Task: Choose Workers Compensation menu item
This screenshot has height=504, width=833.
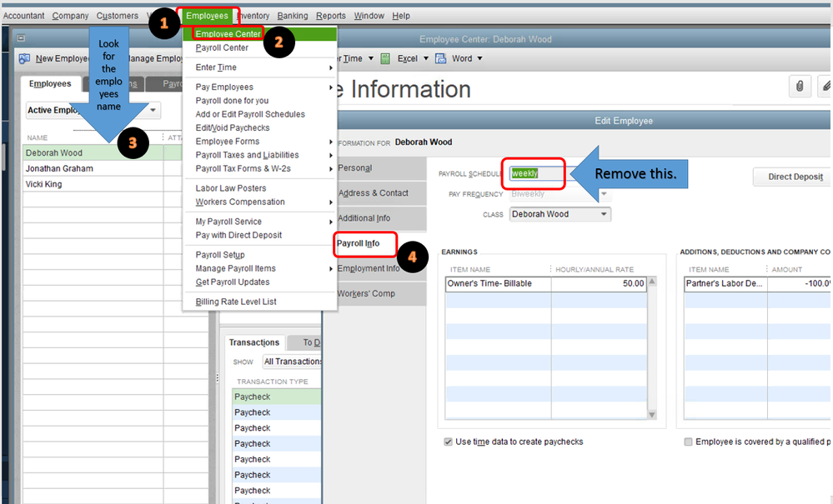Action: pyautogui.click(x=239, y=202)
